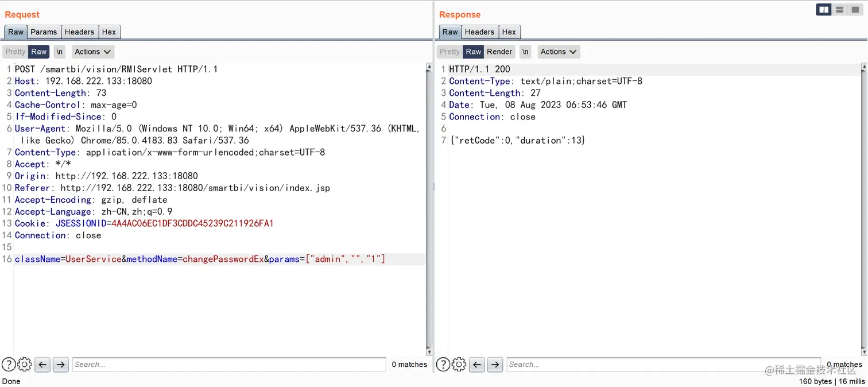Open Response Raw tab
The image size is (868, 387).
point(451,32)
